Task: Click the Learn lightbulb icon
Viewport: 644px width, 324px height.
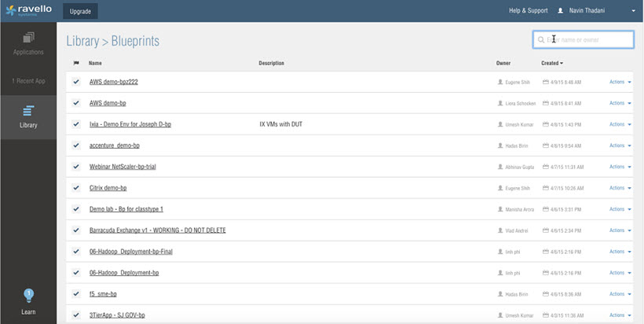Action: 28,294
